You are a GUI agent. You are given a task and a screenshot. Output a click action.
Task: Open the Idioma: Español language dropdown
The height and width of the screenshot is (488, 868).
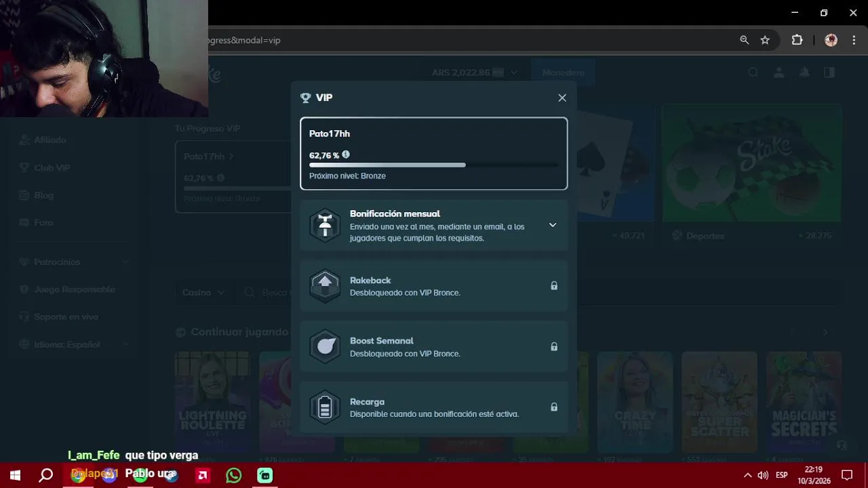point(73,344)
